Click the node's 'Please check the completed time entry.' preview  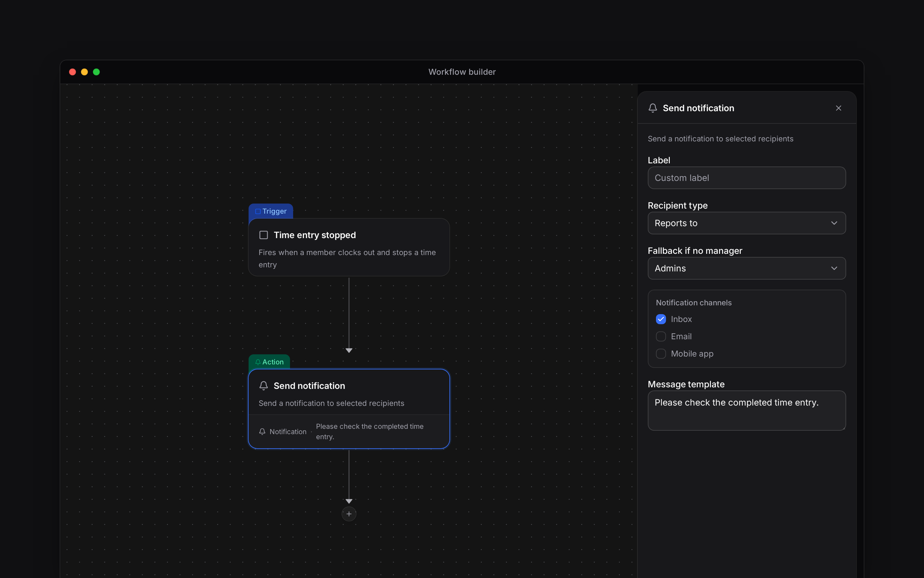(370, 432)
